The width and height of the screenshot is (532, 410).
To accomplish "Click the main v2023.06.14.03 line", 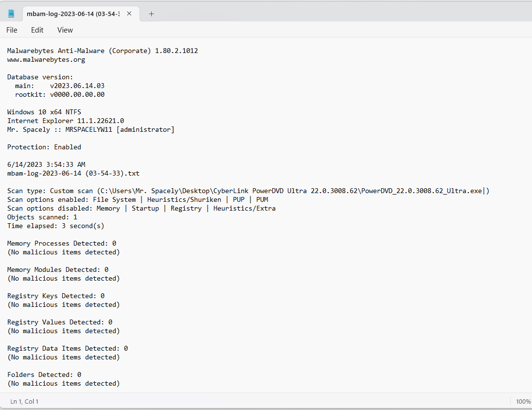I will click(x=60, y=86).
